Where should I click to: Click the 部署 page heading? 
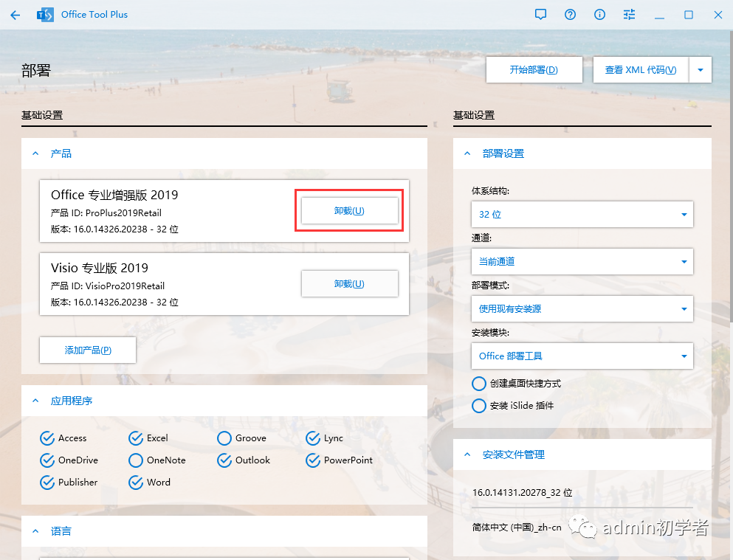36,71
